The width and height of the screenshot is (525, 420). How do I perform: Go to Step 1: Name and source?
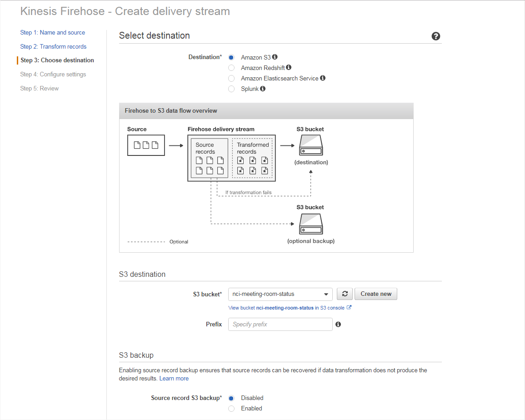(53, 32)
